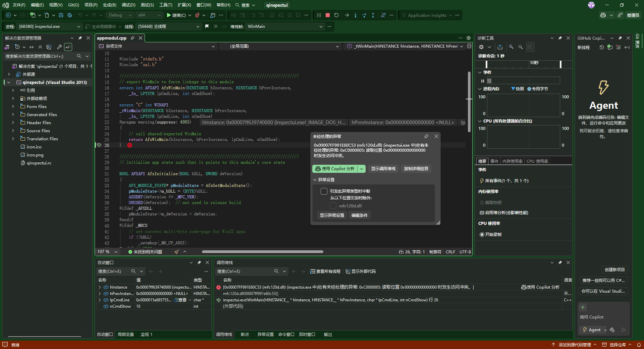Screen dimensions: 644x349
Task: Switch to the 局部变量 tab
Action: pyautogui.click(x=126, y=335)
